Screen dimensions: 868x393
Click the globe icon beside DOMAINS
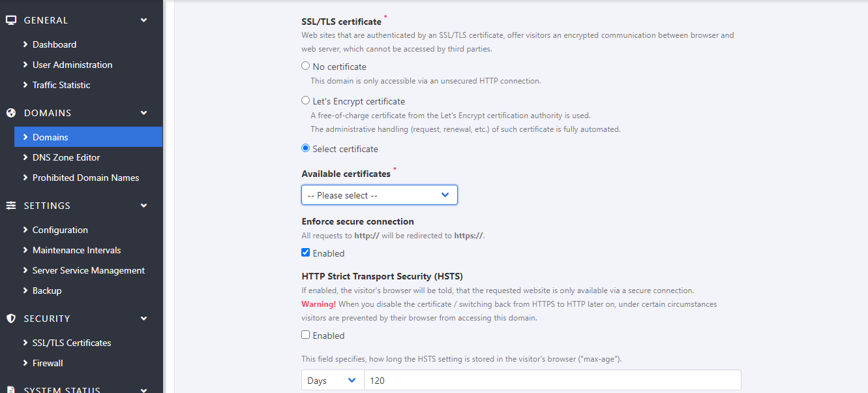point(10,113)
